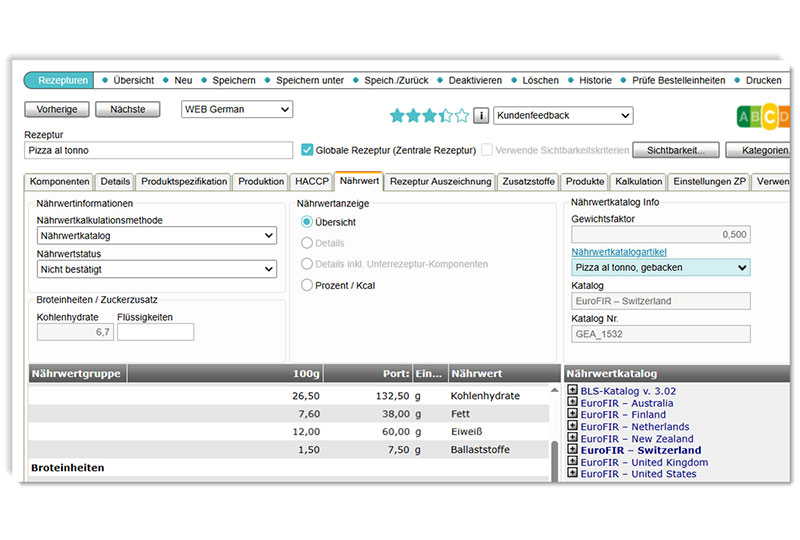Expand the EuroFIR – United Kingdom node
This screenshot has height=540, width=800.
(x=572, y=461)
